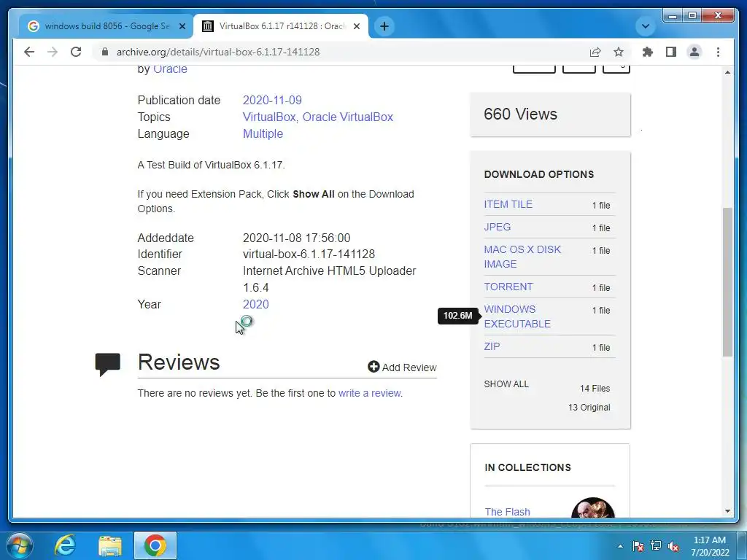
Task: Open a new tab with plus button
Action: [x=384, y=26]
